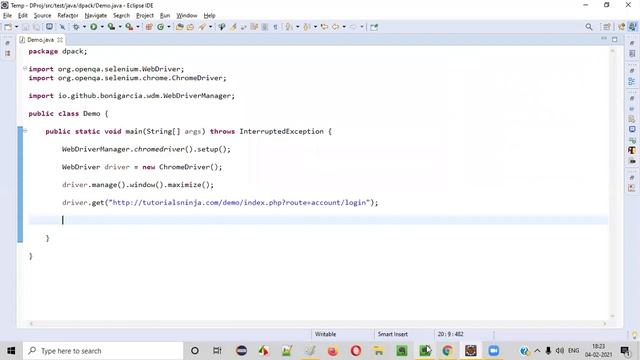Click the Console view icon in right trim
The image size is (640, 360).
click(x=632, y=129)
